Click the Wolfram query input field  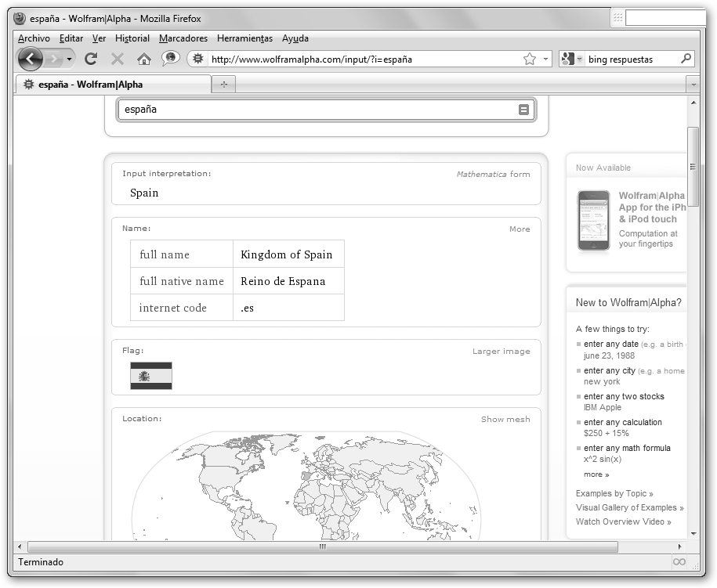[x=313, y=110]
